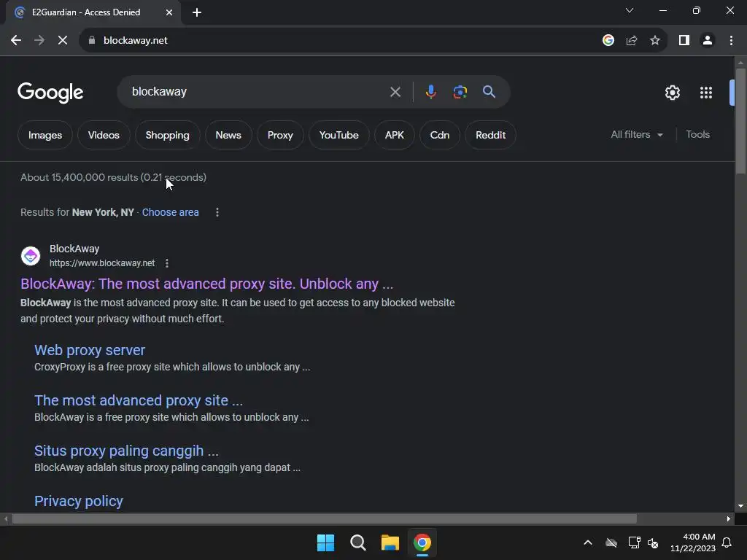Show hidden system tray icons
This screenshot has height=560, width=747.
point(588,542)
